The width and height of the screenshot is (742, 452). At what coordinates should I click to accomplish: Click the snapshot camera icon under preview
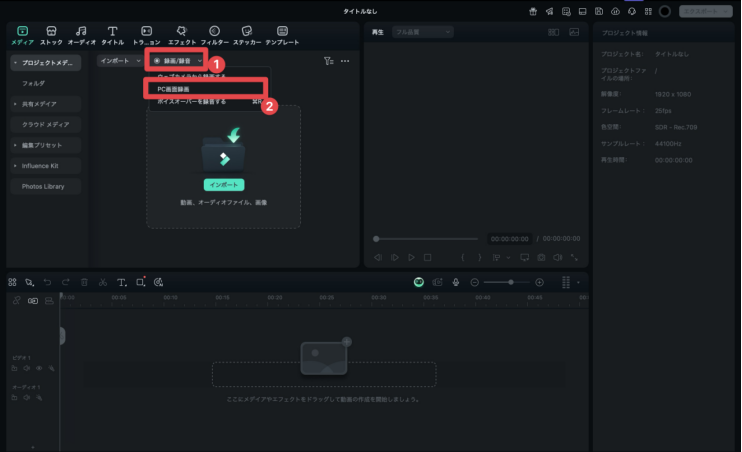pyautogui.click(x=541, y=257)
